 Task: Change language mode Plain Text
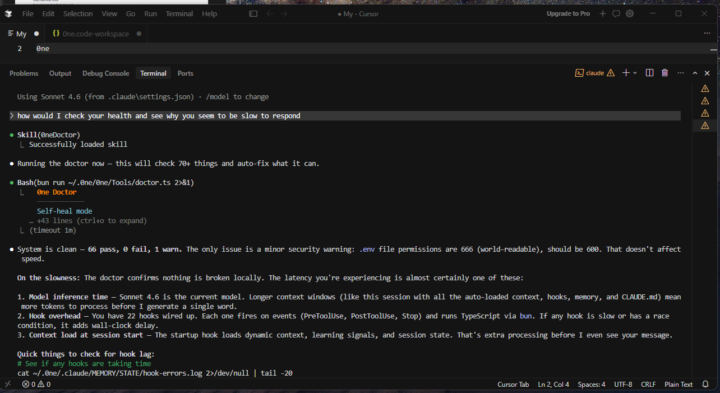[678, 384]
